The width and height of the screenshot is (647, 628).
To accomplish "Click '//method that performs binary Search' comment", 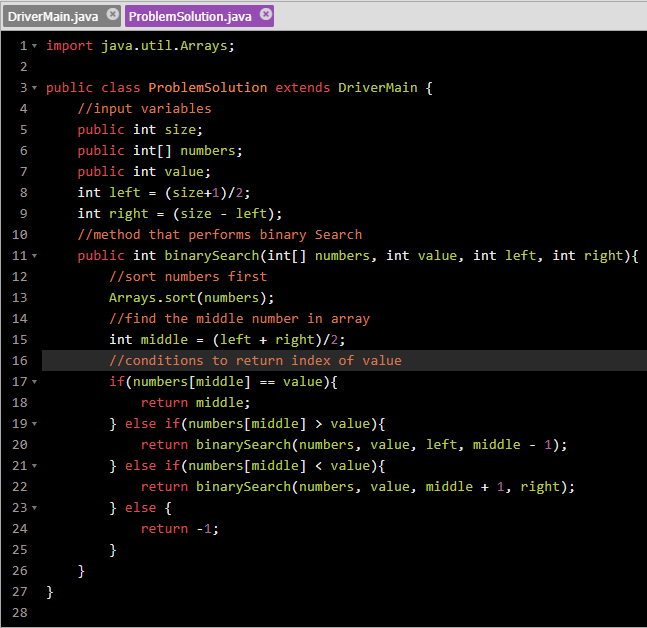I will tap(220, 235).
